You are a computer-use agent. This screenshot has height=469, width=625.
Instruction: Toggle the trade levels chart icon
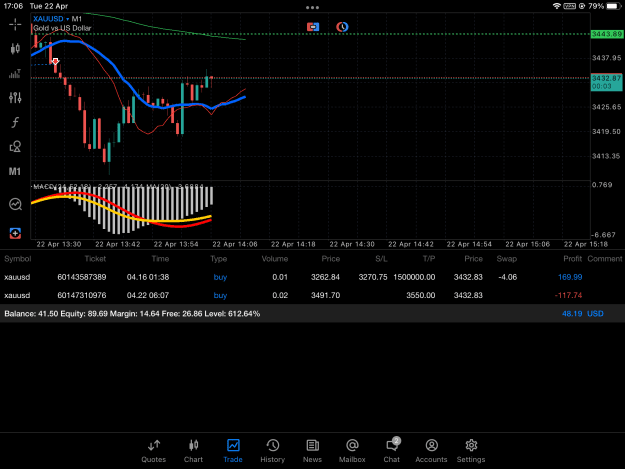[15, 204]
